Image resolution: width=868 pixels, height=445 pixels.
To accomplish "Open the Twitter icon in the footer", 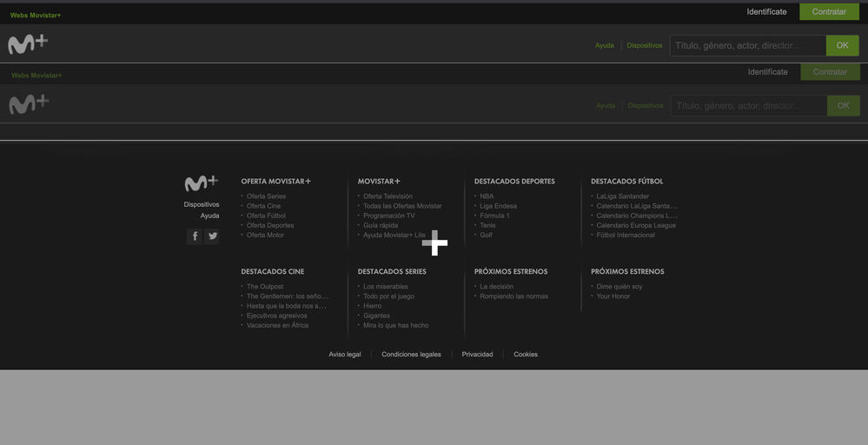I will click(212, 236).
